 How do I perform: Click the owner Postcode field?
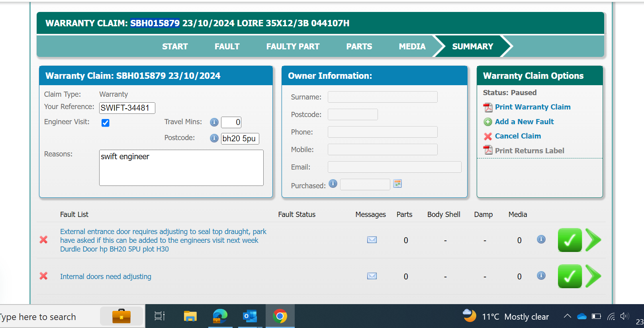(x=353, y=115)
